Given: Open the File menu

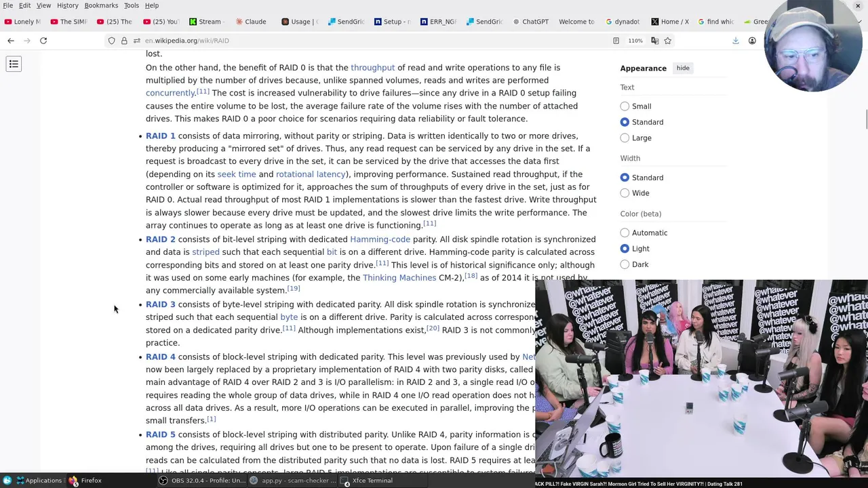Looking at the screenshot, I should click(x=8, y=5).
